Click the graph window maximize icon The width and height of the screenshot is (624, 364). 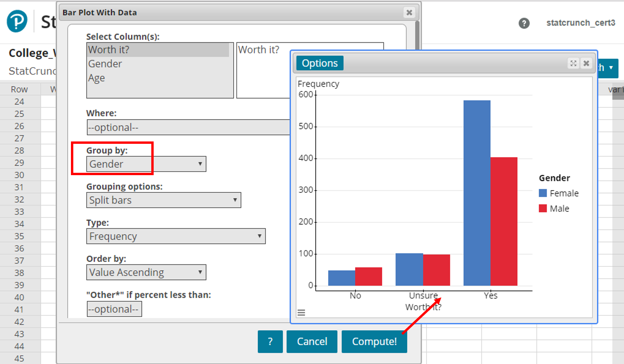(573, 63)
